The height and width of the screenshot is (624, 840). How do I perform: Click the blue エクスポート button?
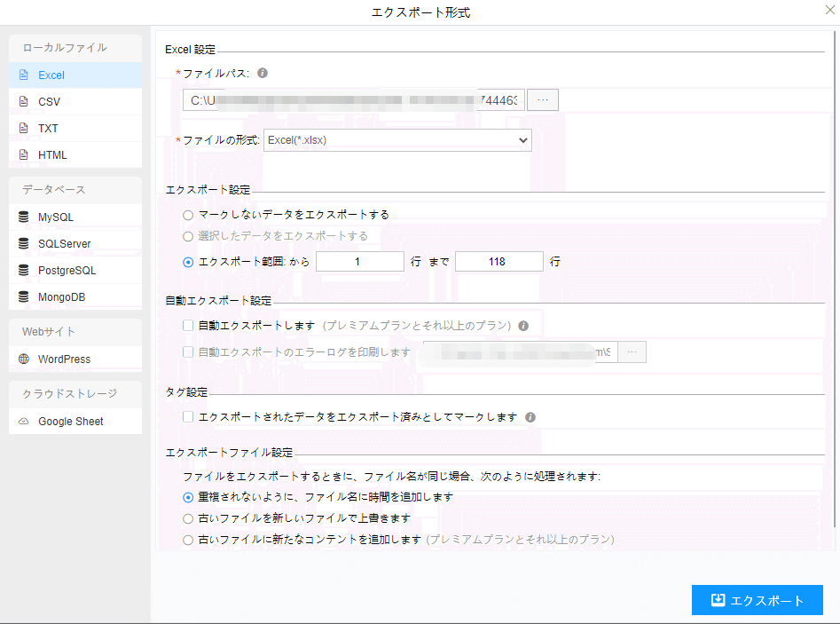[x=758, y=601]
